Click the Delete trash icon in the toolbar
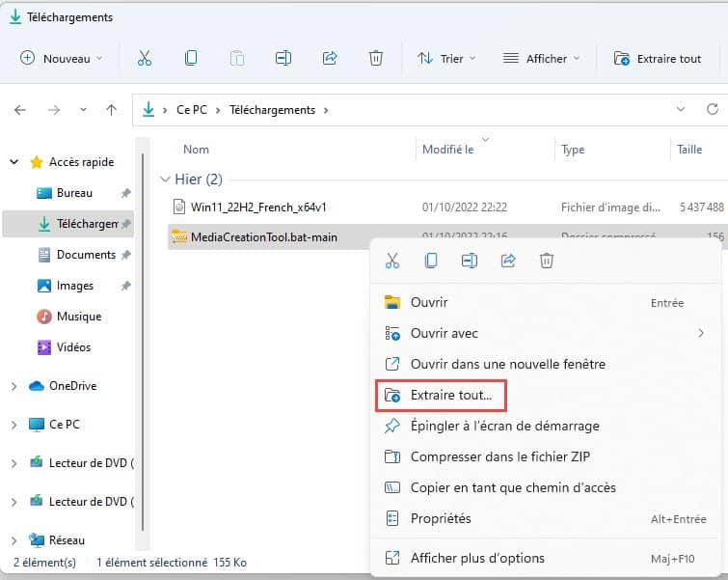The image size is (728, 580). pos(376,58)
